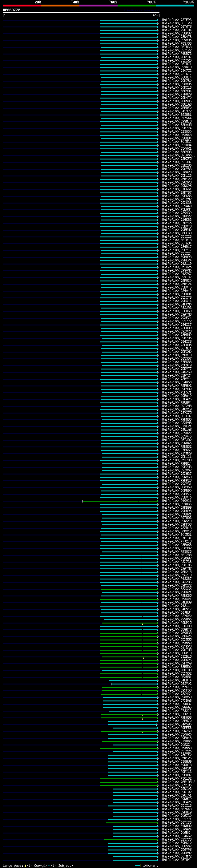Click the orange ~40% legend color bar
The height and width of the screenshot is (868, 197).
tap(60, 6)
